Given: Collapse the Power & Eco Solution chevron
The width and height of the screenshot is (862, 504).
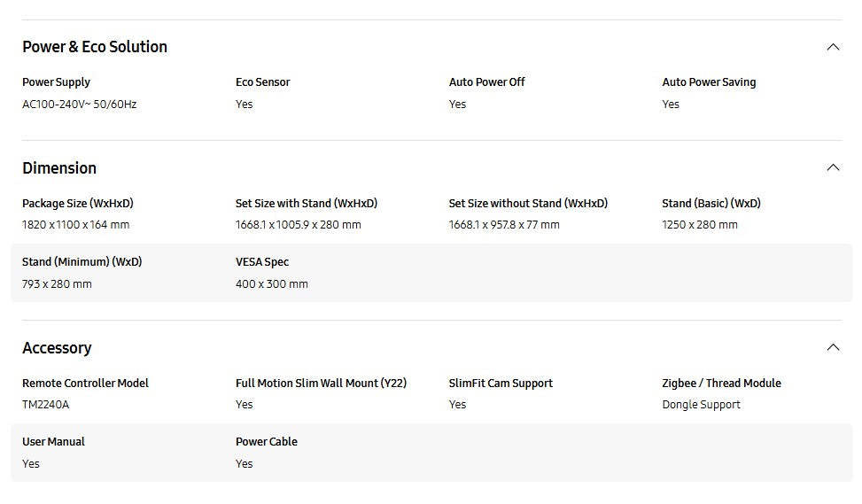Looking at the screenshot, I should [832, 47].
